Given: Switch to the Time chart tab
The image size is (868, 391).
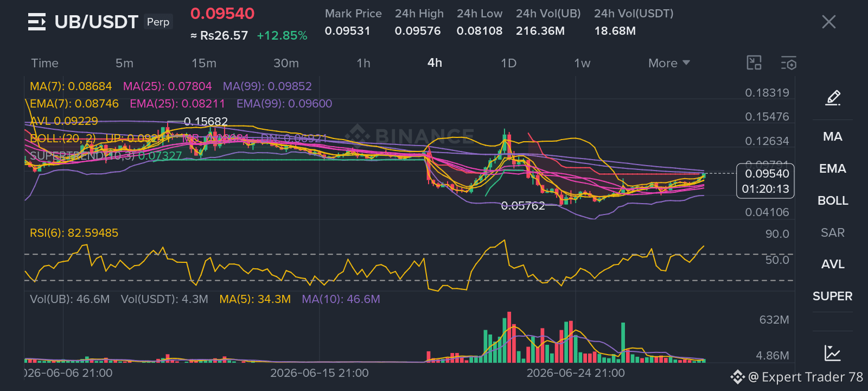Looking at the screenshot, I should pos(44,63).
